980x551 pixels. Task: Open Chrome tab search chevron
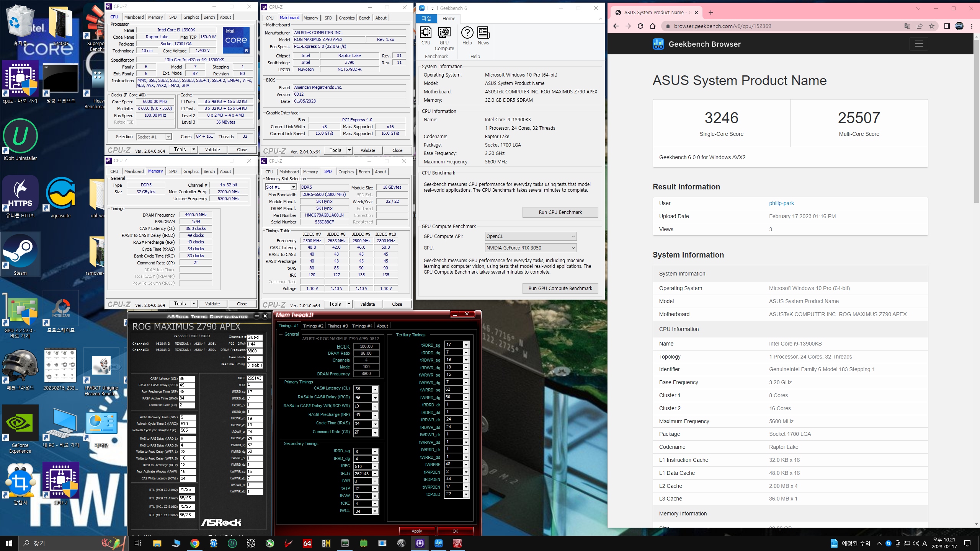(x=918, y=8)
